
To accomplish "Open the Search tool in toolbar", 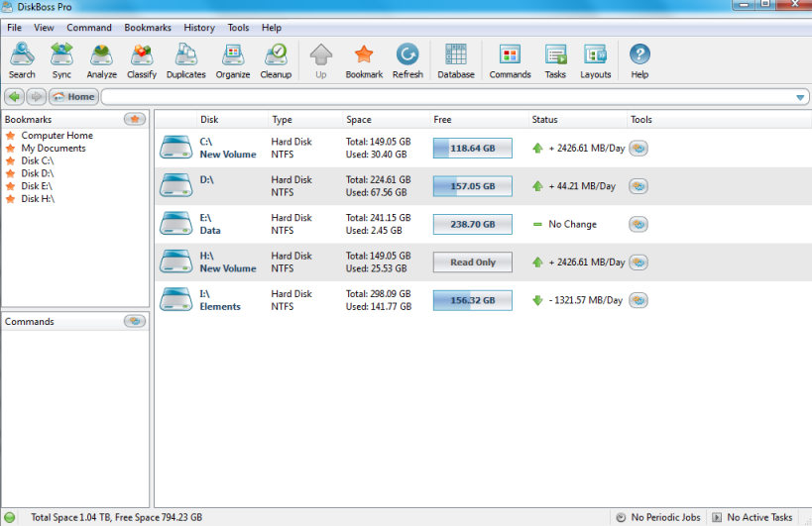I will [22, 61].
